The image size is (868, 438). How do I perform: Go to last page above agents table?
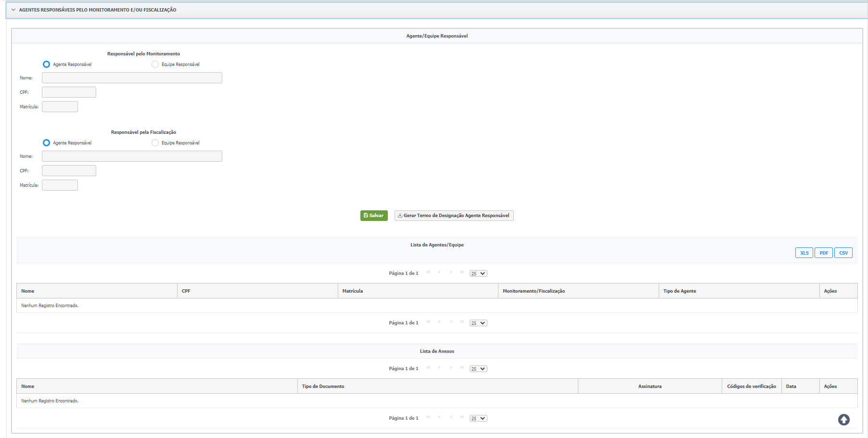462,272
